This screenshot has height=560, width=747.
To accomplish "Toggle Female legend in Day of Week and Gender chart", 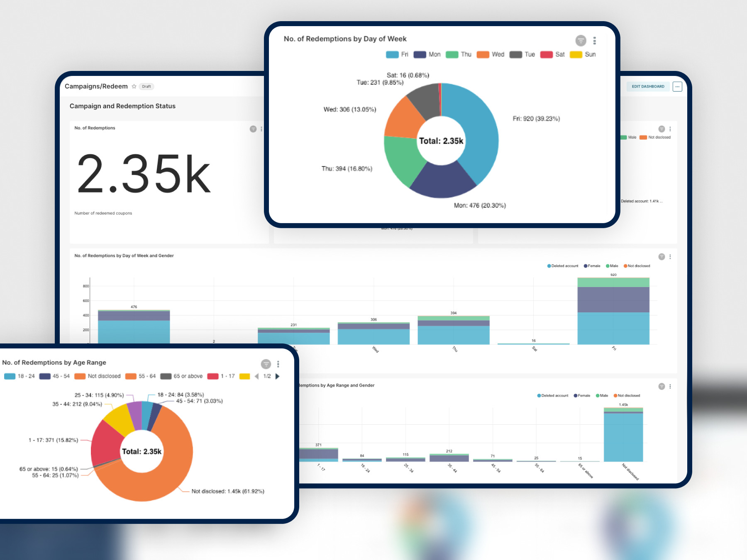I will [x=592, y=266].
